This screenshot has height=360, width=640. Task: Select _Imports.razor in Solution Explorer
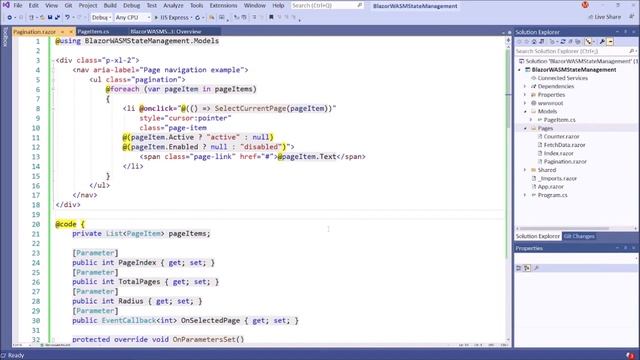557,178
